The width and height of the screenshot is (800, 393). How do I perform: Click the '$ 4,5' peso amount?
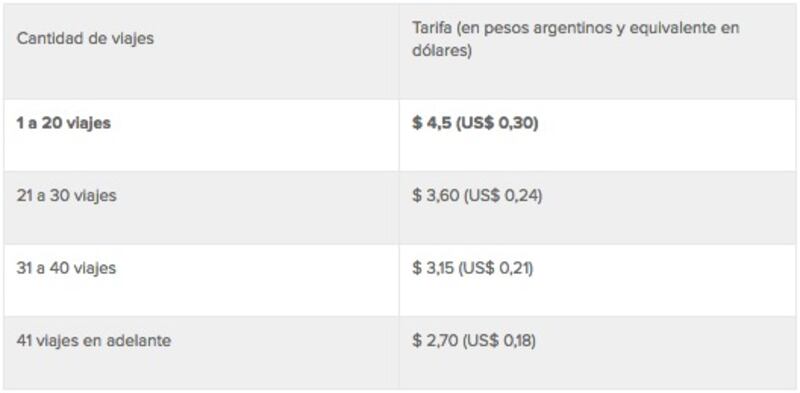click(x=432, y=124)
